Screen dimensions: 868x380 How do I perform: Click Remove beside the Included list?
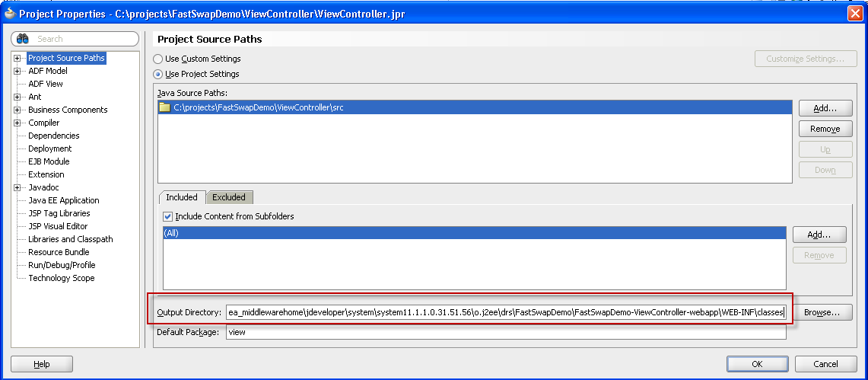point(819,255)
